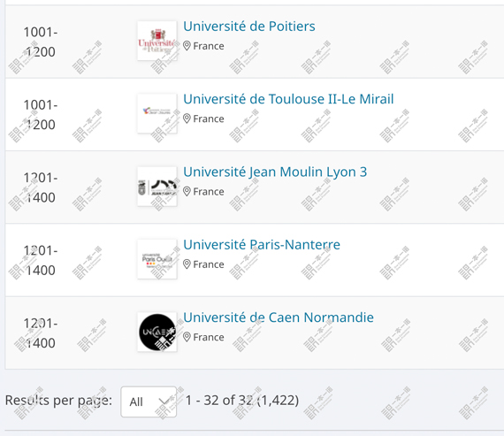Click the Université de Poitiers logo thumbnail
The height and width of the screenshot is (436, 504).
coord(157,41)
